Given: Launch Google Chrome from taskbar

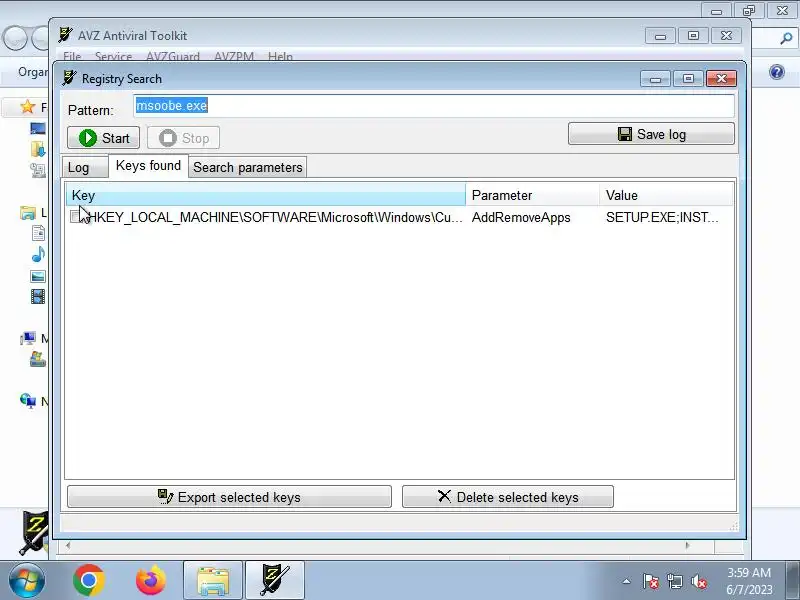Looking at the screenshot, I should pos(89,580).
